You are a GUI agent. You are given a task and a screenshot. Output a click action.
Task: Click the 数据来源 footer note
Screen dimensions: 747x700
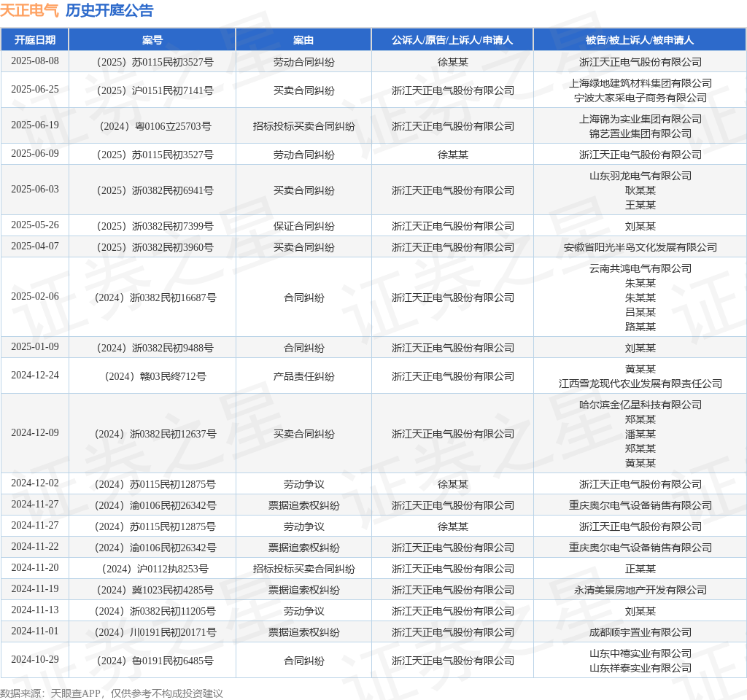(112, 693)
